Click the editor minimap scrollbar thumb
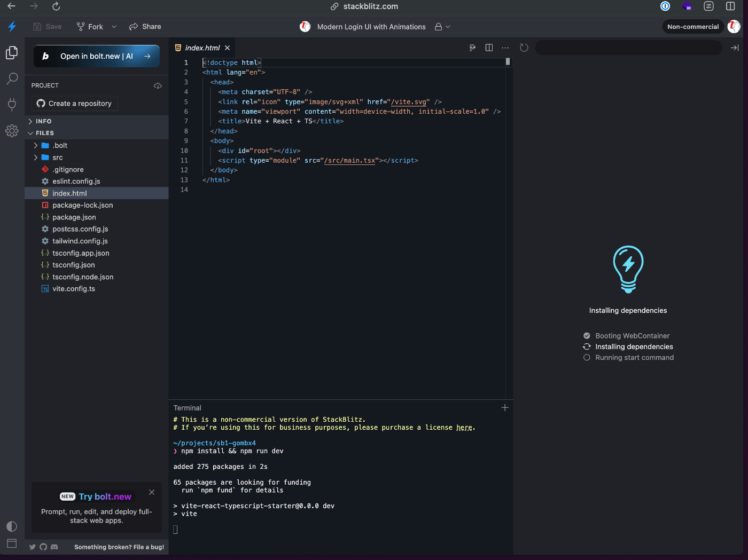The height and width of the screenshot is (560, 748). pyautogui.click(x=508, y=61)
